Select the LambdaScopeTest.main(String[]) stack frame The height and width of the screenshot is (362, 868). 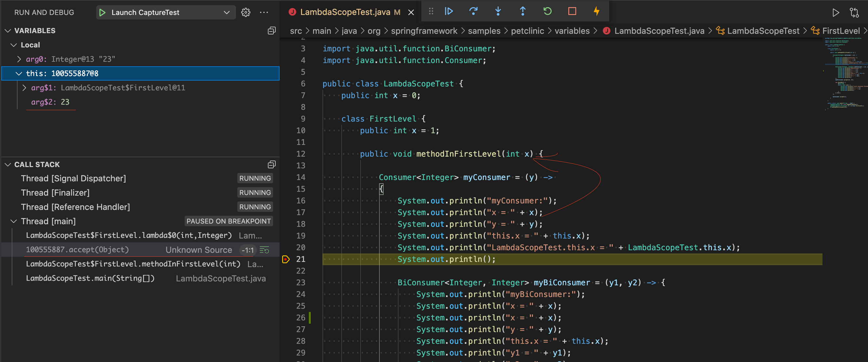[90, 278]
